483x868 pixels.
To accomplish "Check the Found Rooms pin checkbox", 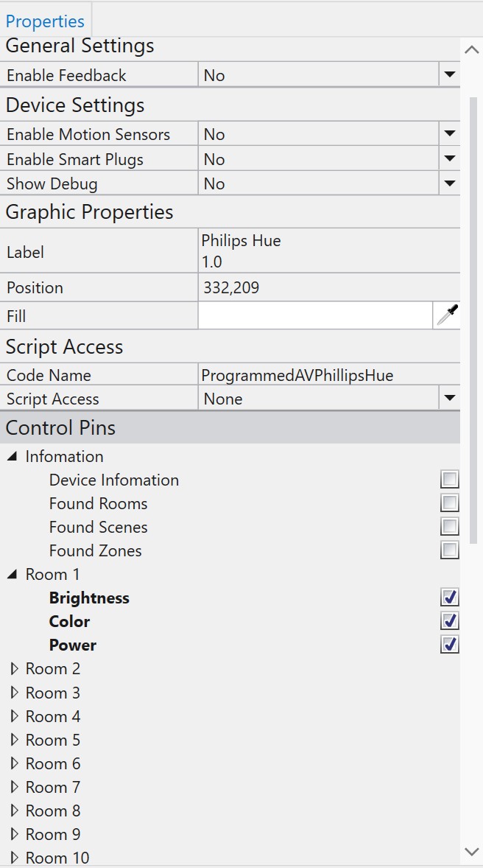I will click(449, 503).
